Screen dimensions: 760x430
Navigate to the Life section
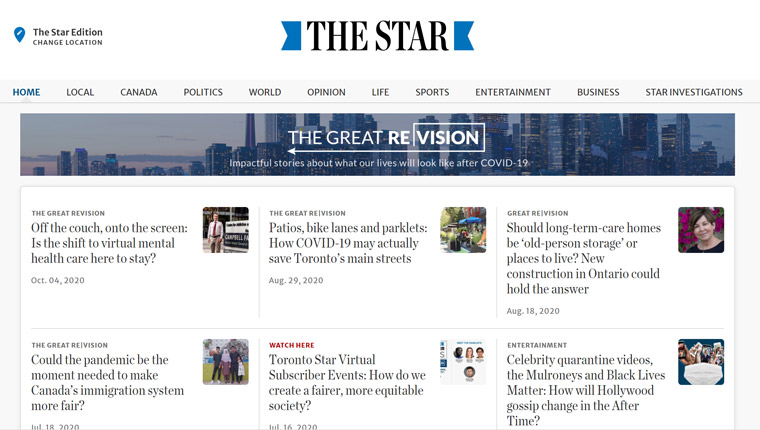(x=380, y=92)
